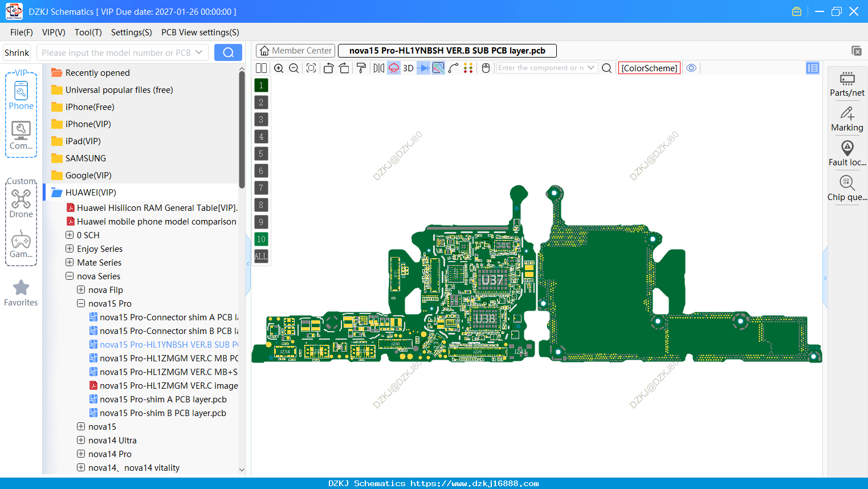
Task: Click the split view layout icon
Action: pyautogui.click(x=261, y=68)
